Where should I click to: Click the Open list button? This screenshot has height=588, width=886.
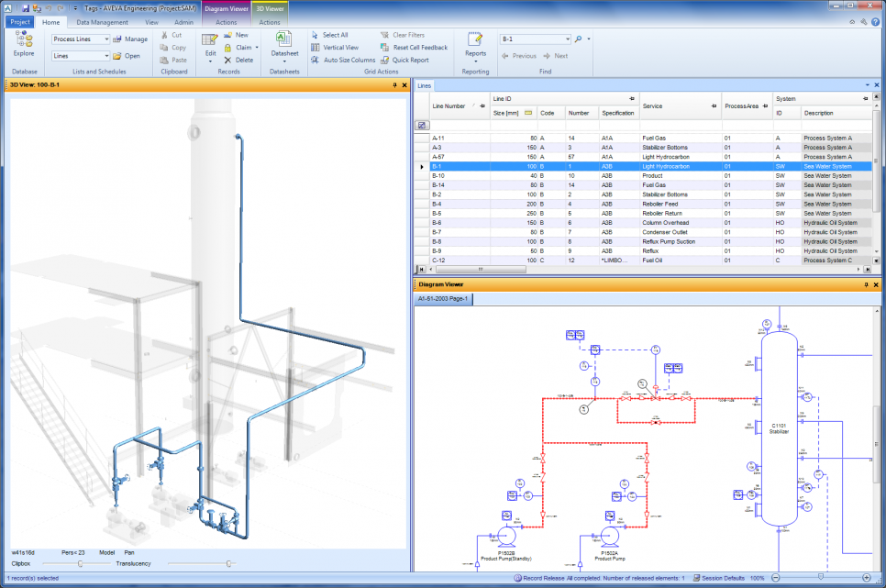[127, 56]
